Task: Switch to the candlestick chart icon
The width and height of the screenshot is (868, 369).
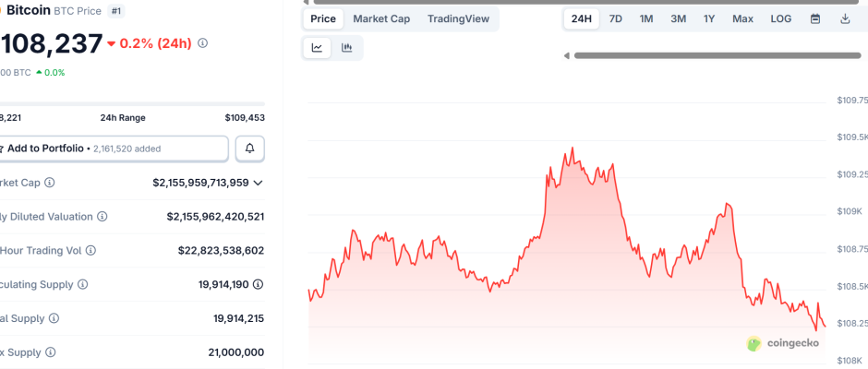Action: pos(347,48)
